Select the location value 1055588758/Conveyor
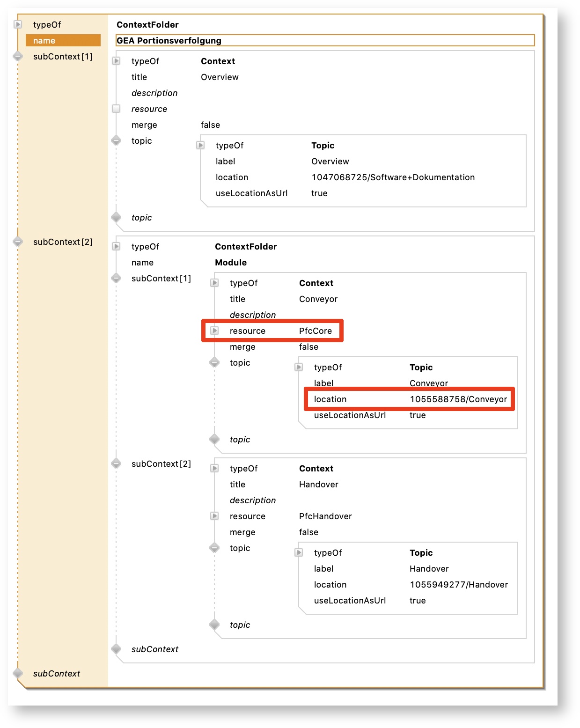This screenshot has height=728, width=580. pyautogui.click(x=458, y=399)
